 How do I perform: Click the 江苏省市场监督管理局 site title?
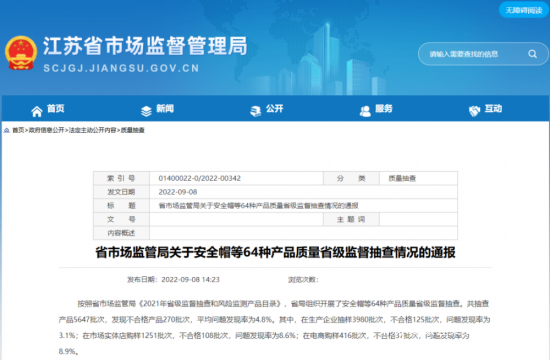coord(145,46)
